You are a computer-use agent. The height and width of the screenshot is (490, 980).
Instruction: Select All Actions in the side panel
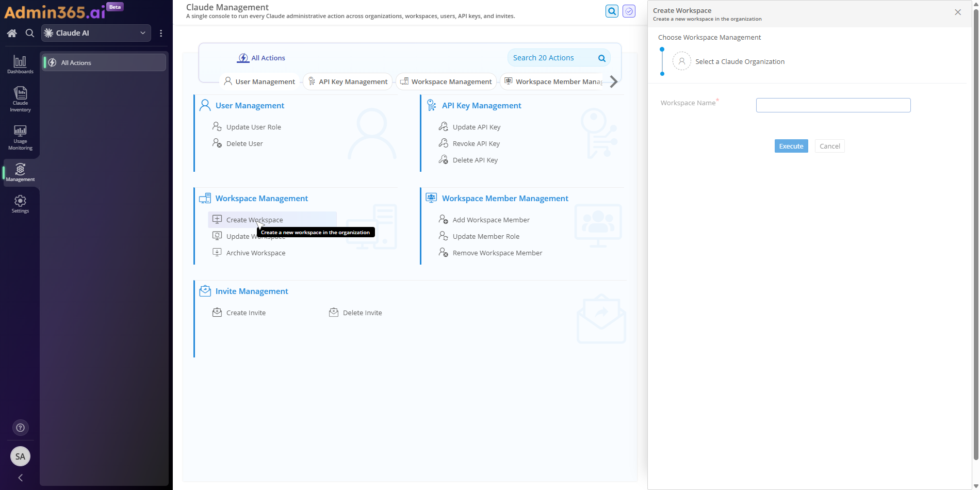[x=104, y=62]
